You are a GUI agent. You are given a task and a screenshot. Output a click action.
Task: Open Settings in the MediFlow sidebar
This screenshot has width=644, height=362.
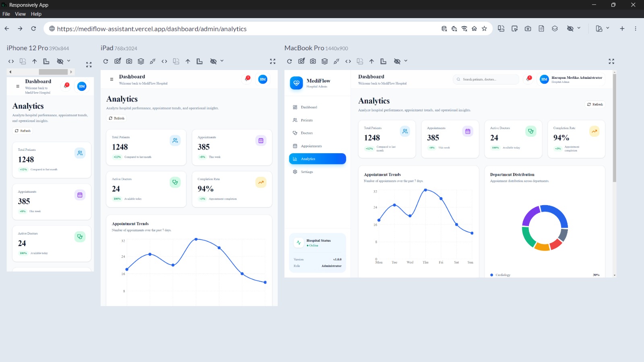pyautogui.click(x=318, y=172)
